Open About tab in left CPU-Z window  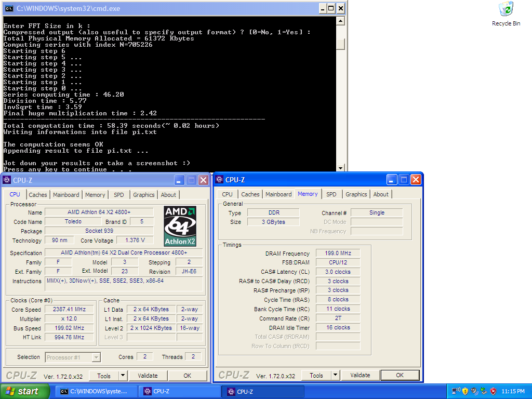click(168, 195)
